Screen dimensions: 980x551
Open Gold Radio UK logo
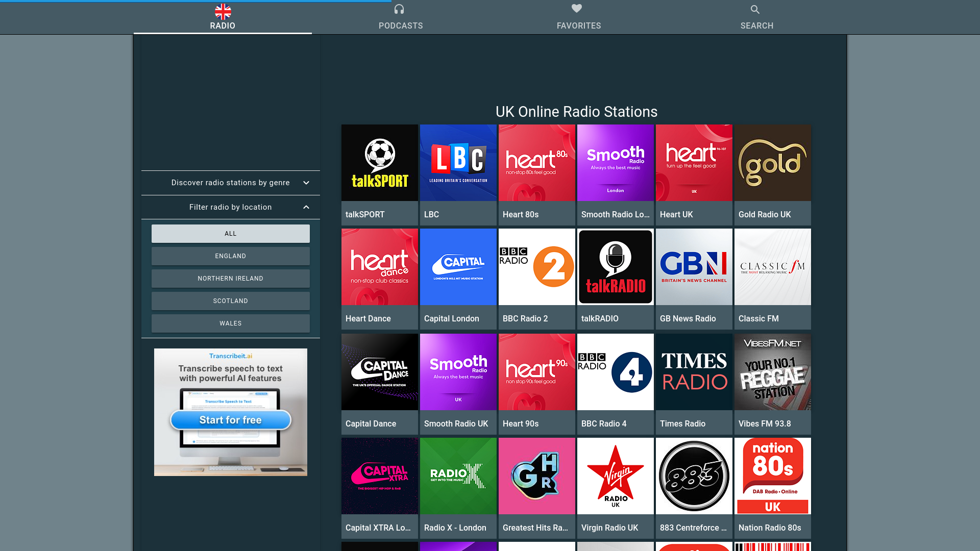tap(773, 163)
